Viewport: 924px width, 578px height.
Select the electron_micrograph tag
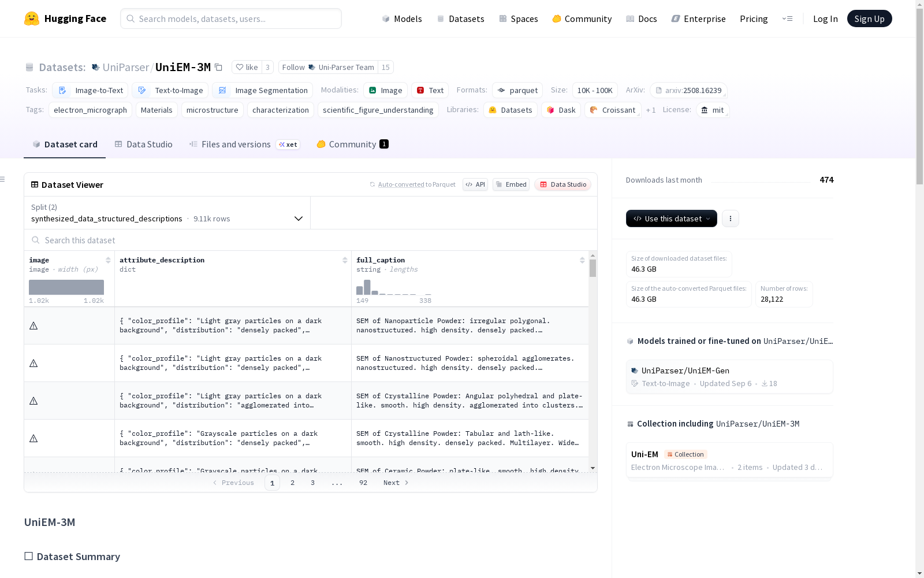[90, 110]
